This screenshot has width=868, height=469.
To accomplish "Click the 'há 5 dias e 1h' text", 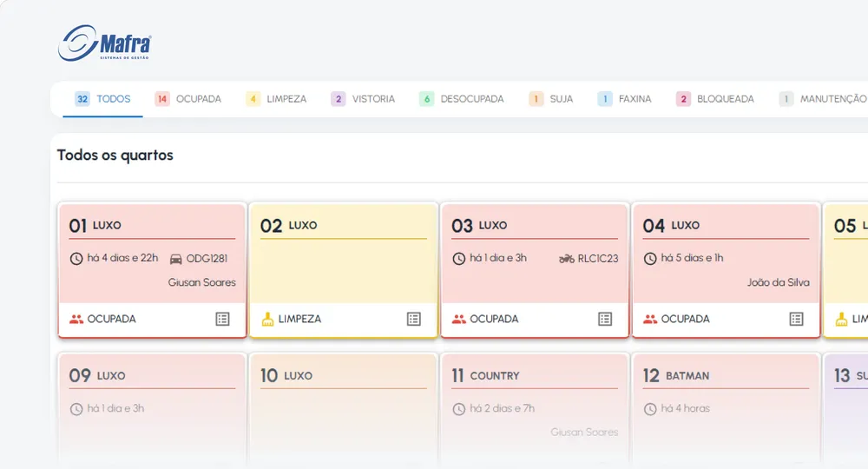I will [692, 258].
